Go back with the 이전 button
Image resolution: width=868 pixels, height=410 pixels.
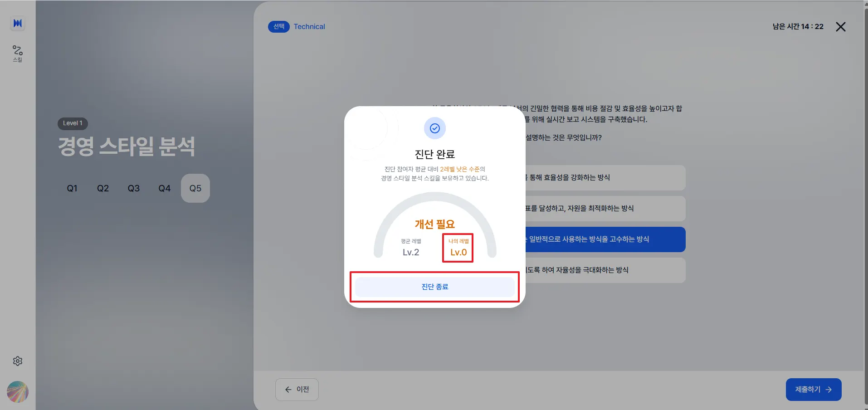297,390
